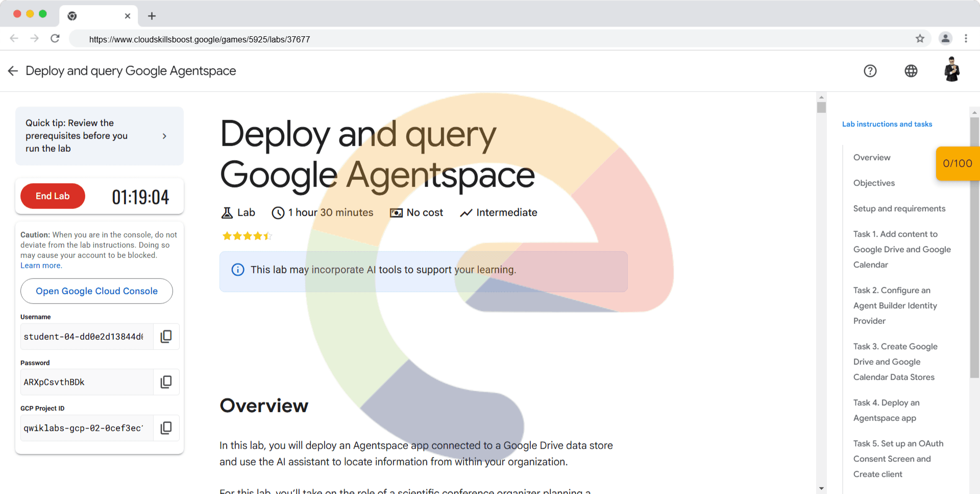This screenshot has height=494, width=980.
Task: Copy the Password to clipboard
Action: 166,382
